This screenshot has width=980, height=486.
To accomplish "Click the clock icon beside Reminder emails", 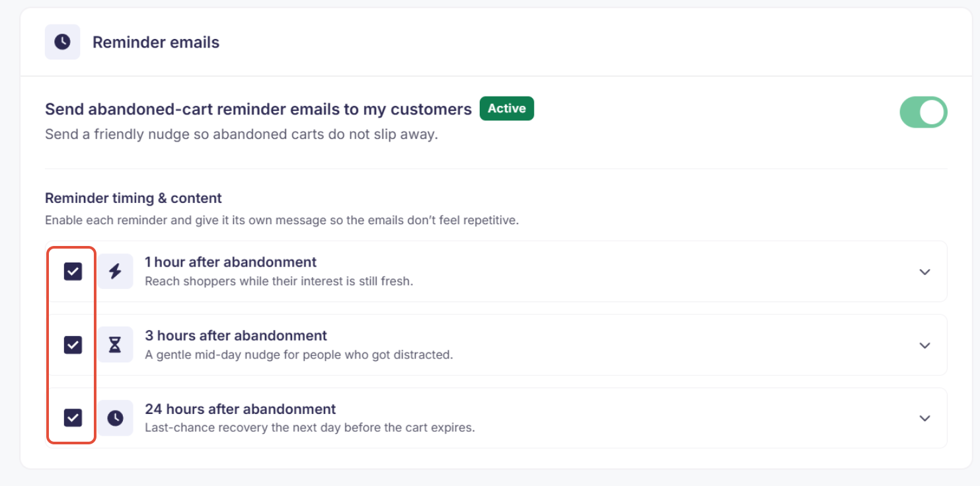I will point(63,42).
